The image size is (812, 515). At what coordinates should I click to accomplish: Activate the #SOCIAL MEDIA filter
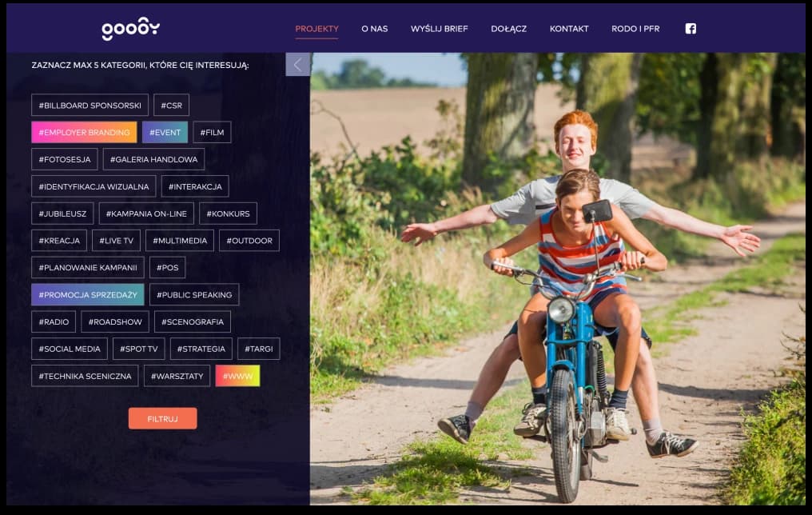[x=69, y=349]
